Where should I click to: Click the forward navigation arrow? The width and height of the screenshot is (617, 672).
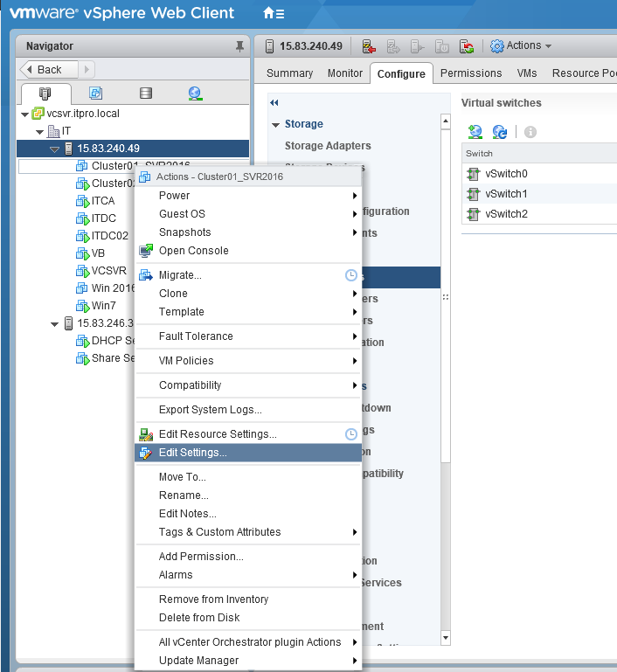click(x=87, y=69)
